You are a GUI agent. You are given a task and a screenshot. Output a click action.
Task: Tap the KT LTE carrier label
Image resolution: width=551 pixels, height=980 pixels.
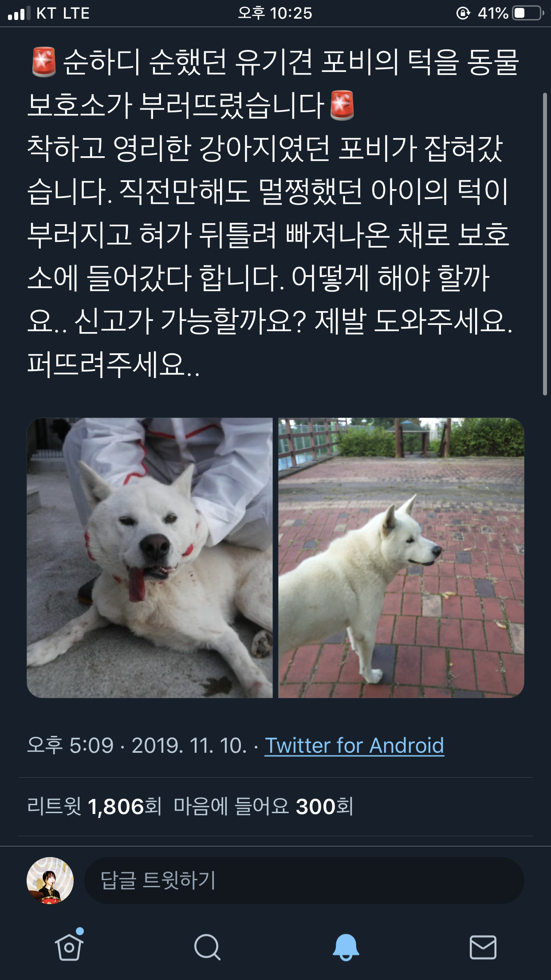pos(63,13)
